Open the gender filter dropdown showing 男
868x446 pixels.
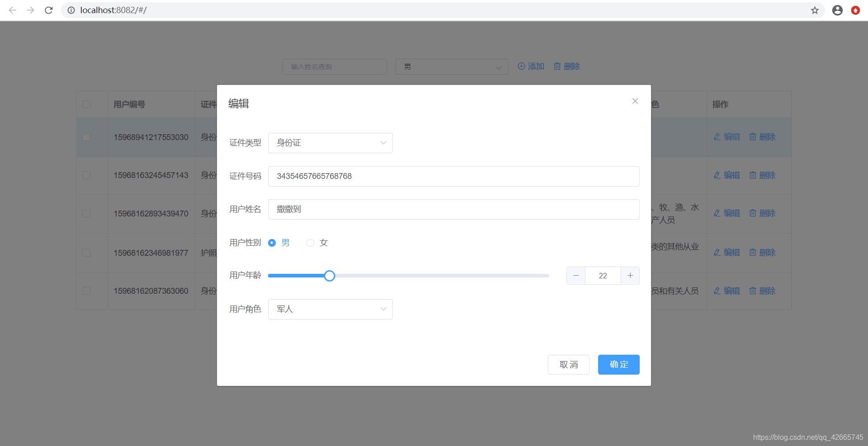click(452, 66)
